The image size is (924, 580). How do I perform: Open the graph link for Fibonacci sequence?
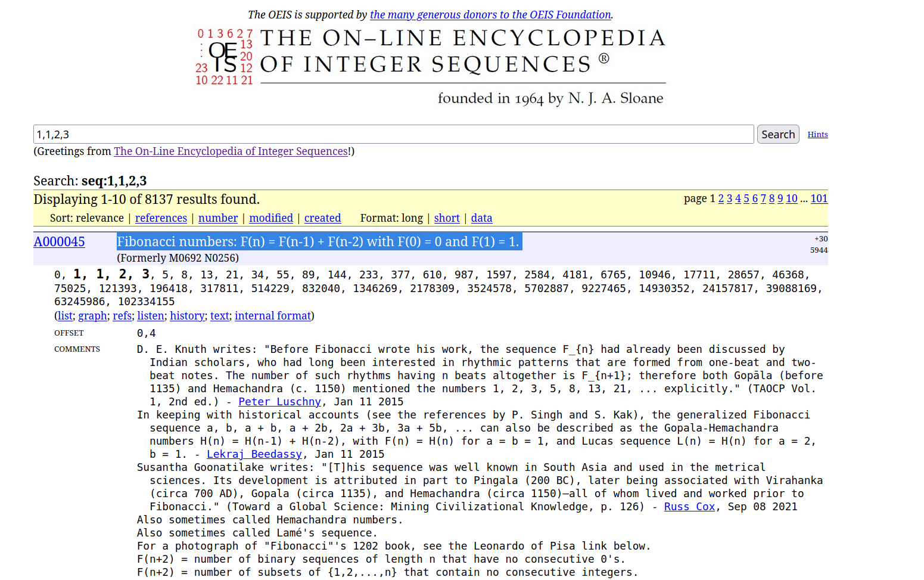93,316
